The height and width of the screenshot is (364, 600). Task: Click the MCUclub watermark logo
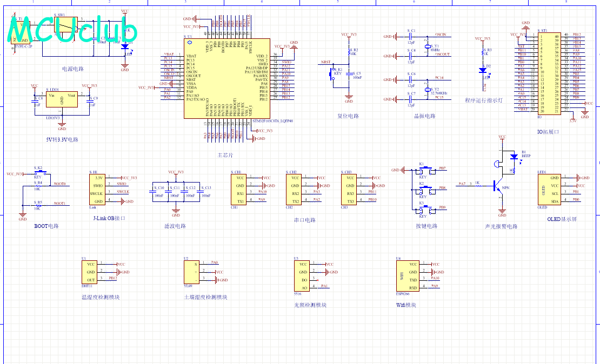(72, 30)
